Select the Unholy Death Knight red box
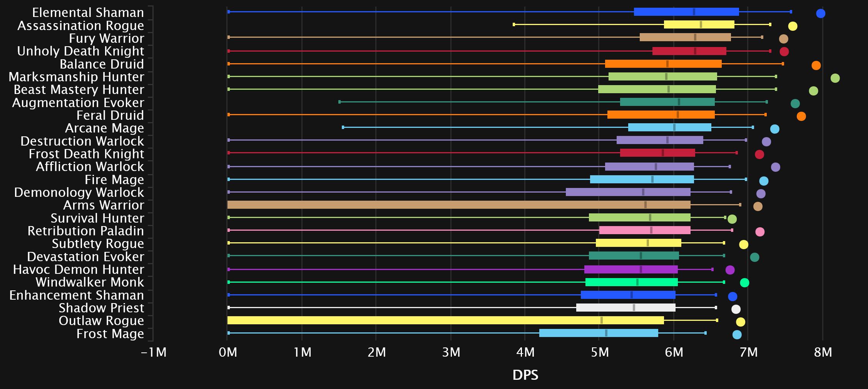 click(x=689, y=51)
